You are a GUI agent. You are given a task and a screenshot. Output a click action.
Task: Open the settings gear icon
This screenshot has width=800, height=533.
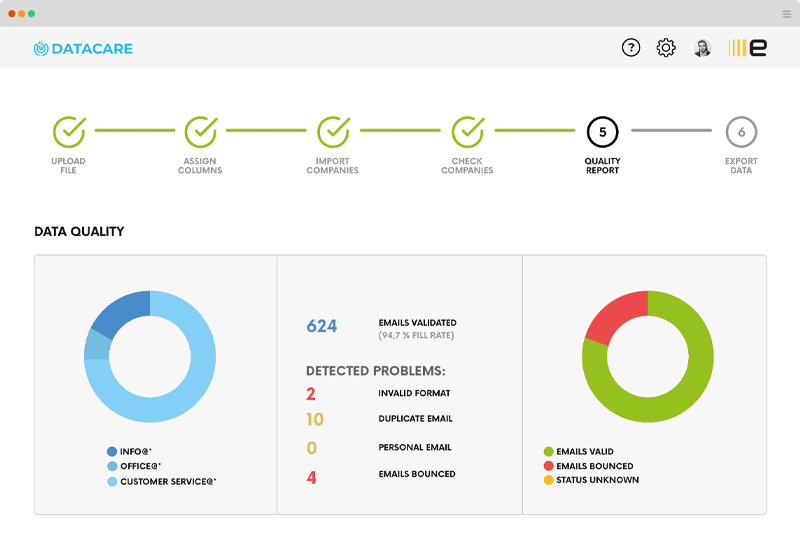click(x=666, y=48)
